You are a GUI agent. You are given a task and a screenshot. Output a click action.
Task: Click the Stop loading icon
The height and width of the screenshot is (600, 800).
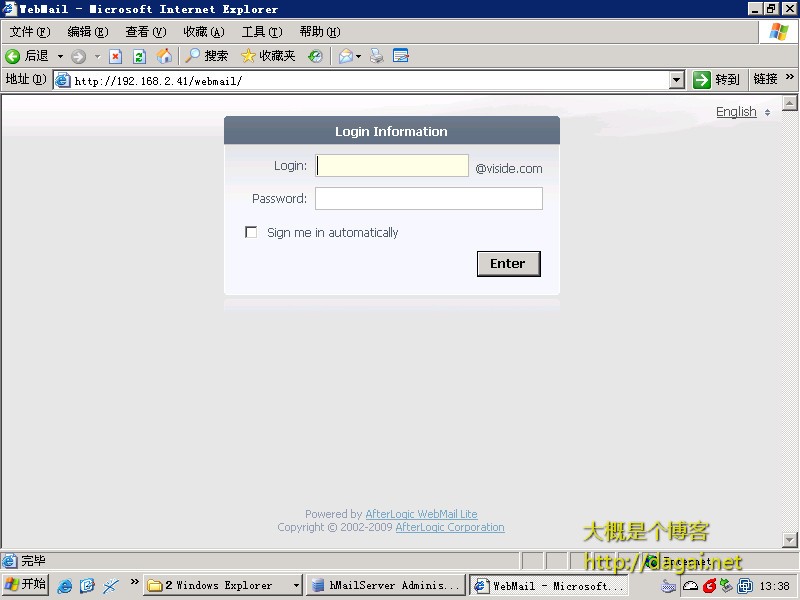pos(116,56)
